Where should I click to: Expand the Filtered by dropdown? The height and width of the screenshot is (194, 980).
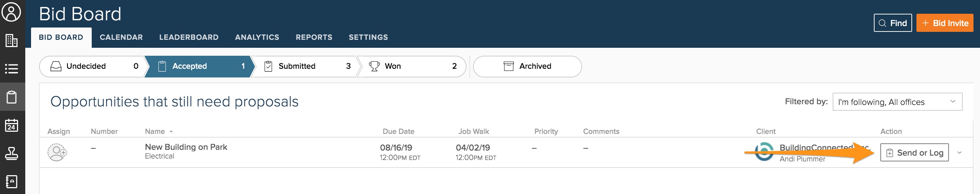(x=897, y=102)
